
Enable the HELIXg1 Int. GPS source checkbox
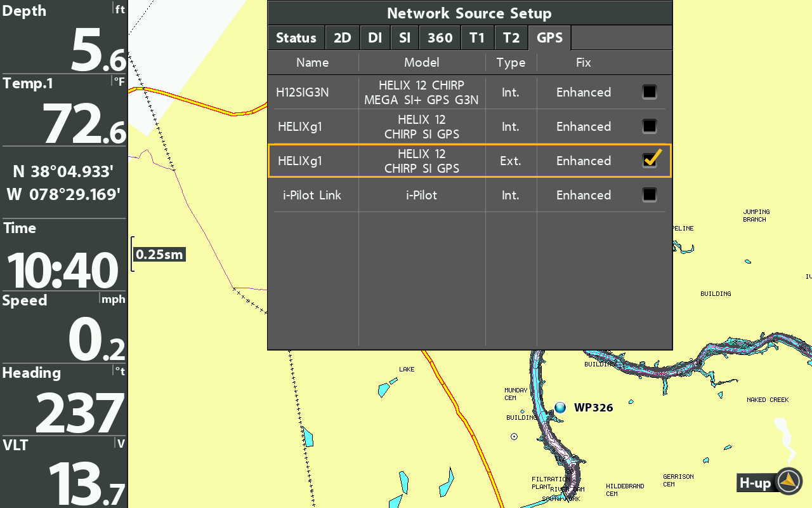coord(649,126)
